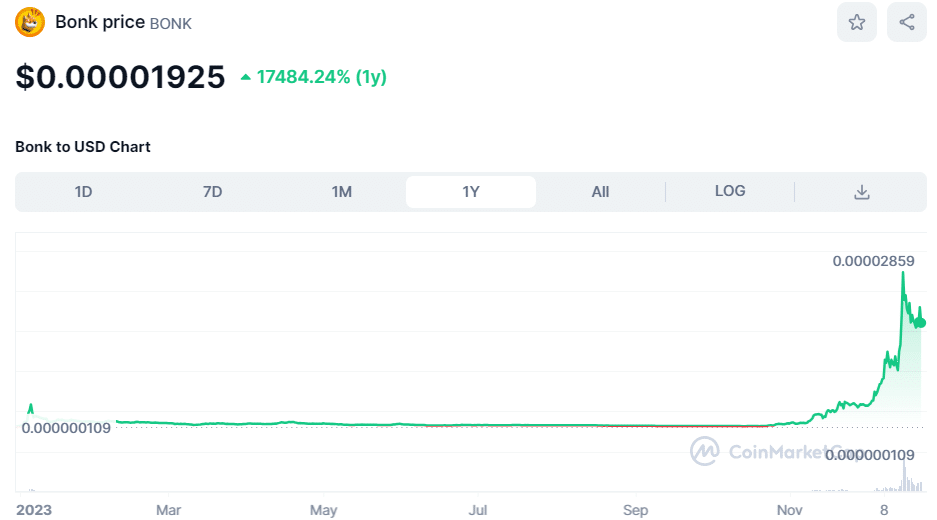This screenshot has height=520, width=937.
Task: Switch chart range to 1D
Action: (83, 192)
